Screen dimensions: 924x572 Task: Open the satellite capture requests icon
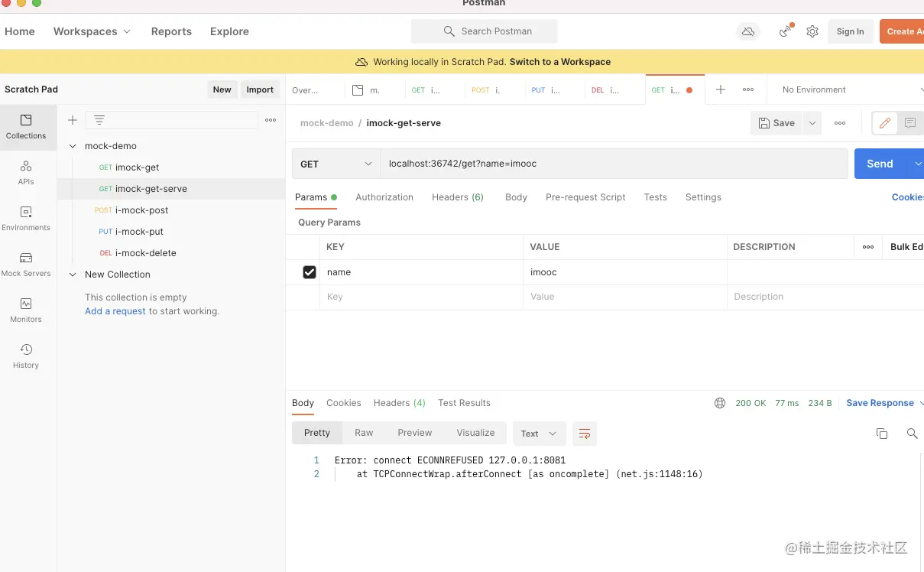tap(786, 31)
